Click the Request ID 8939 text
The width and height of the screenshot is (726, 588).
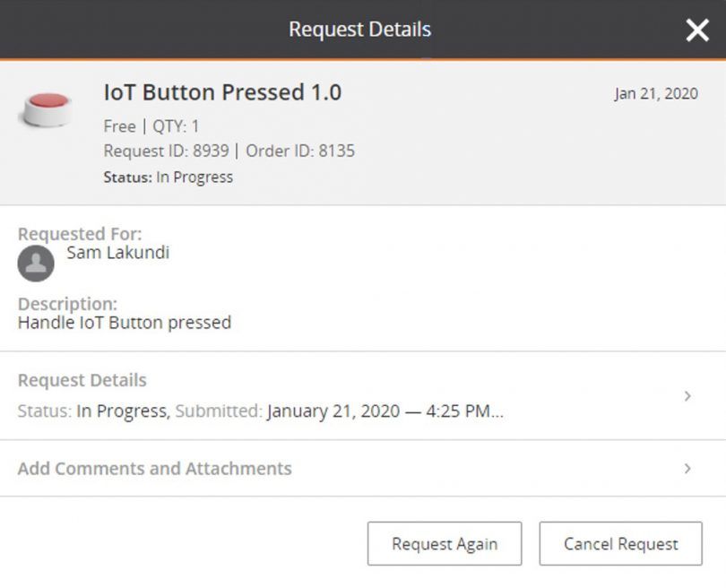pyautogui.click(x=166, y=151)
